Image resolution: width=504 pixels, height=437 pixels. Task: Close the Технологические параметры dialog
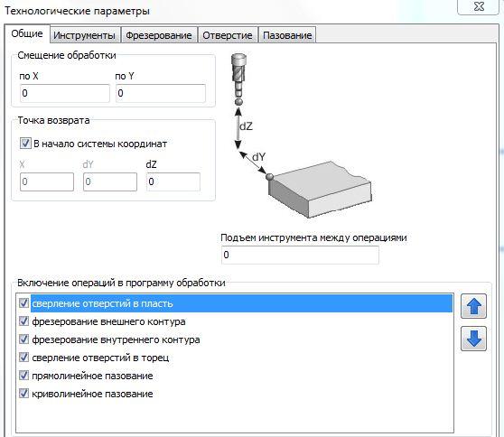pyautogui.click(x=479, y=6)
